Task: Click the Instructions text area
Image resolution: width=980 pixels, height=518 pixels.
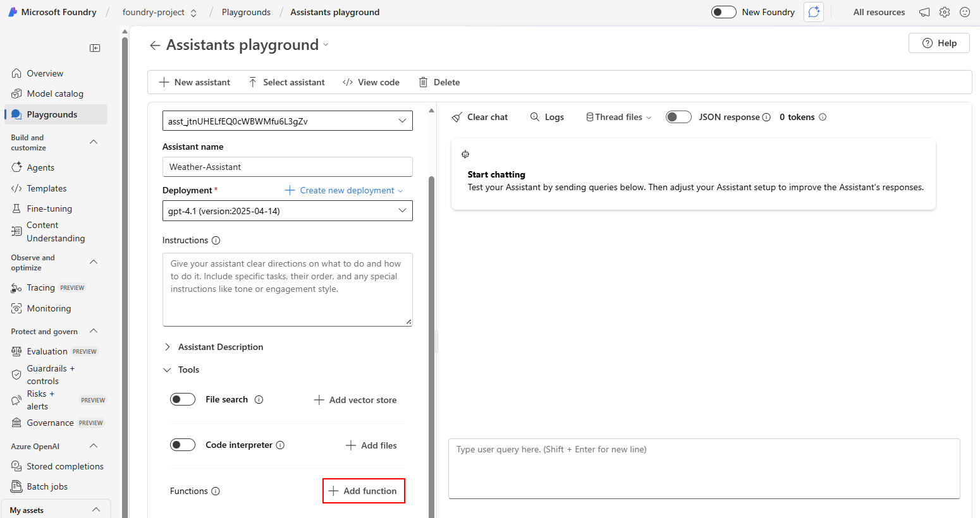Action: (x=288, y=290)
